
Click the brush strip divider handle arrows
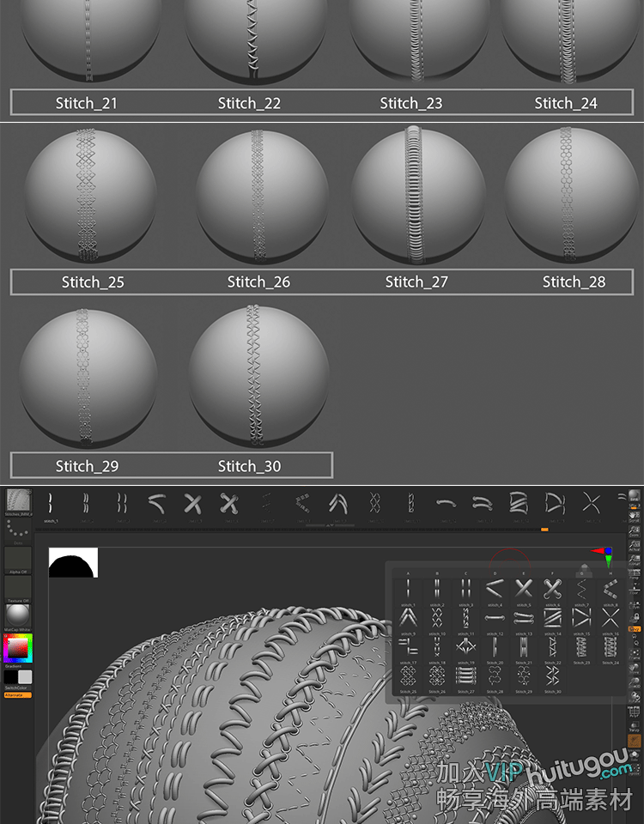click(330, 525)
